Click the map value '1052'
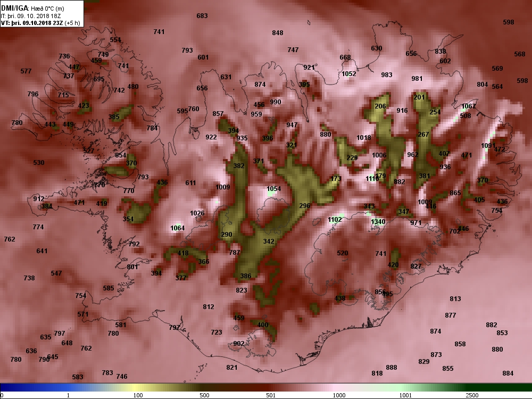The height and width of the screenshot is (399, 532). coord(349,74)
